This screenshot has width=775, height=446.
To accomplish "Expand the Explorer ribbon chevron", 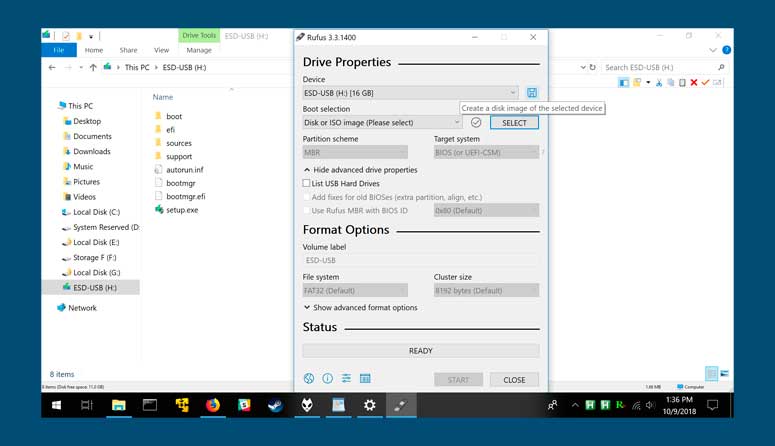I will [713, 50].
